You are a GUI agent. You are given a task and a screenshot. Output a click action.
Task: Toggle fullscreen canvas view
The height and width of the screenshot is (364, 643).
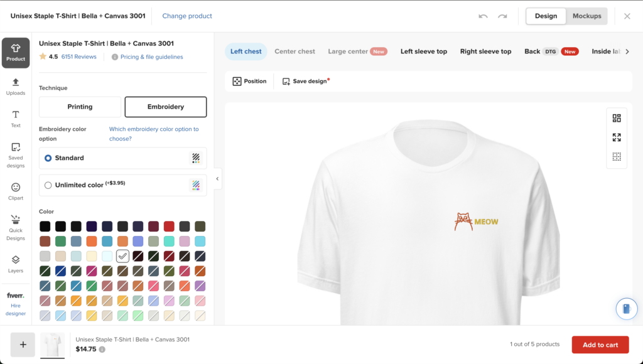pyautogui.click(x=617, y=137)
